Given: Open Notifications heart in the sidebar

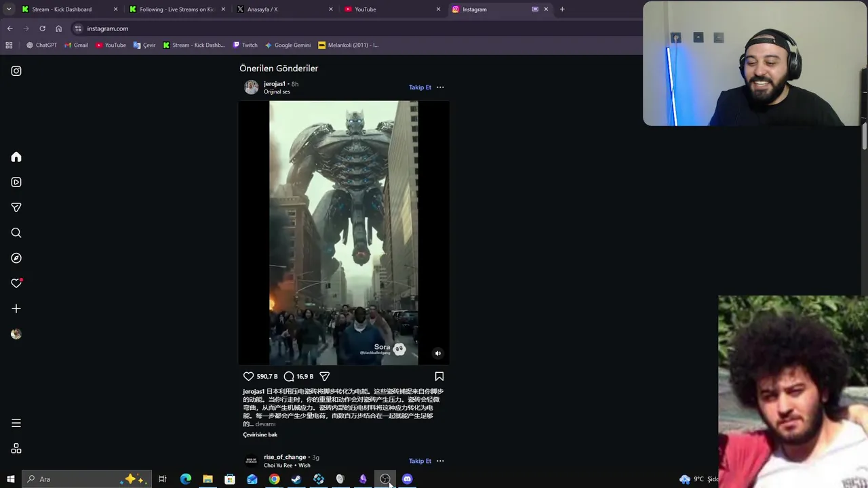Looking at the screenshot, I should pyautogui.click(x=16, y=283).
